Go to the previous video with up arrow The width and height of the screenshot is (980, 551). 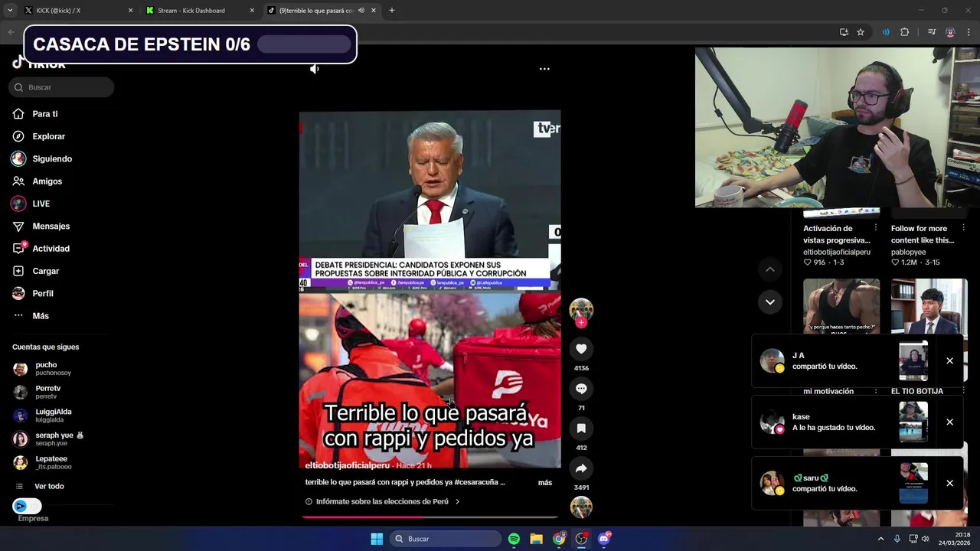pos(770,269)
